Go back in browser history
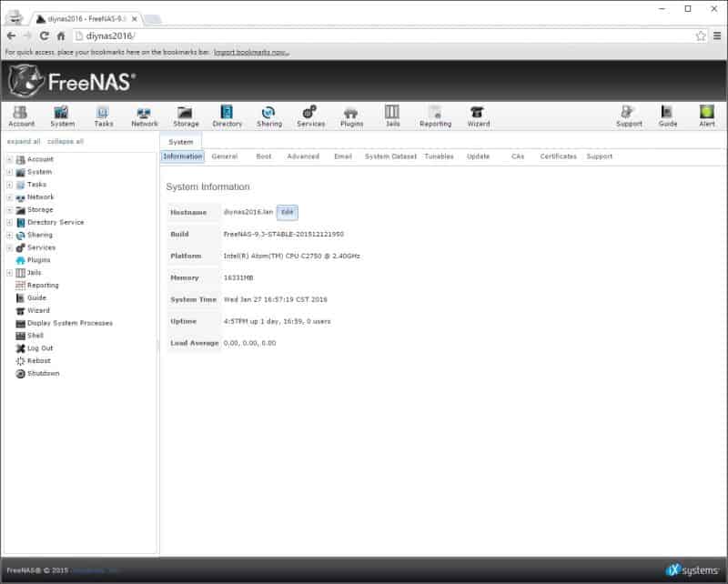This screenshot has width=728, height=584. (x=12, y=35)
